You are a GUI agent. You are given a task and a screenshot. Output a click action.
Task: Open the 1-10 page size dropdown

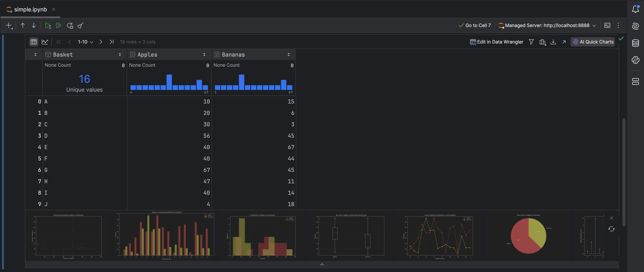pos(85,42)
